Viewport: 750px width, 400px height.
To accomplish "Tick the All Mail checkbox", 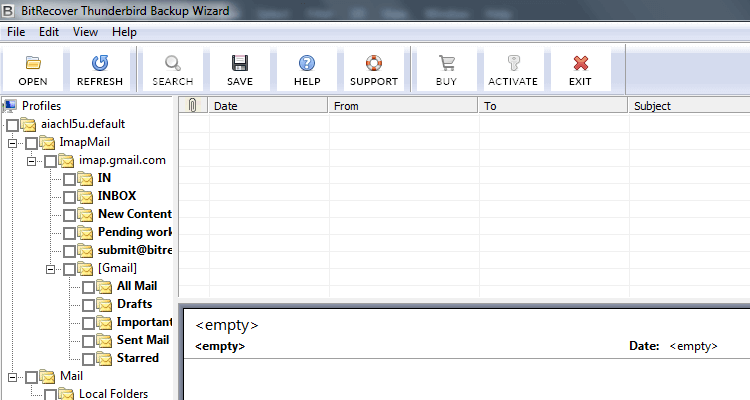I will pyautogui.click(x=88, y=287).
